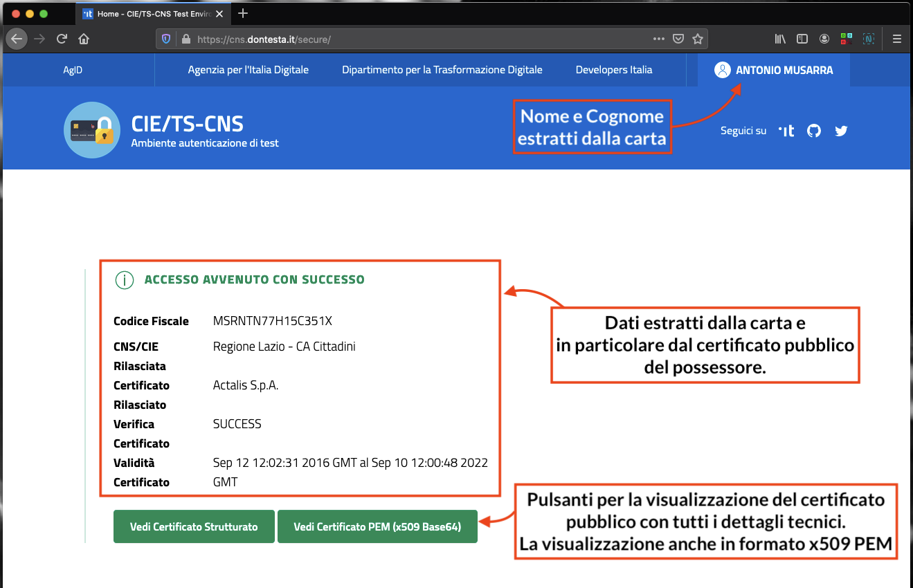Viewport: 913px width, 588px height.
Task: Click the forward navigation arrow
Action: pos(39,39)
